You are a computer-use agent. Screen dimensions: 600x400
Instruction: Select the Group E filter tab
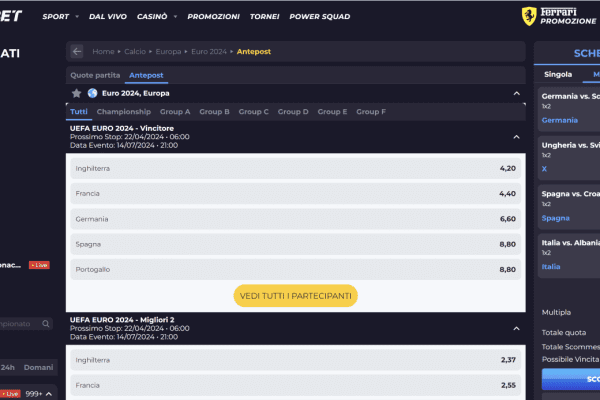pos(332,111)
